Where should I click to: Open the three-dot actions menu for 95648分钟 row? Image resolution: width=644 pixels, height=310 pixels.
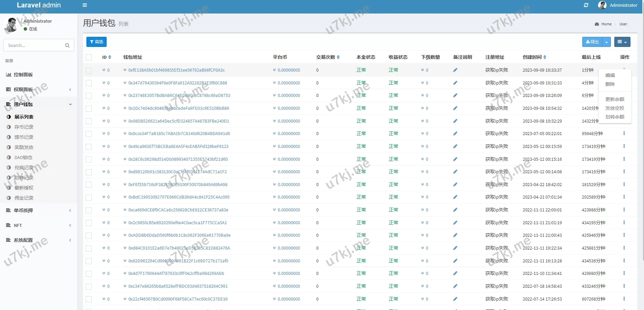point(624,133)
